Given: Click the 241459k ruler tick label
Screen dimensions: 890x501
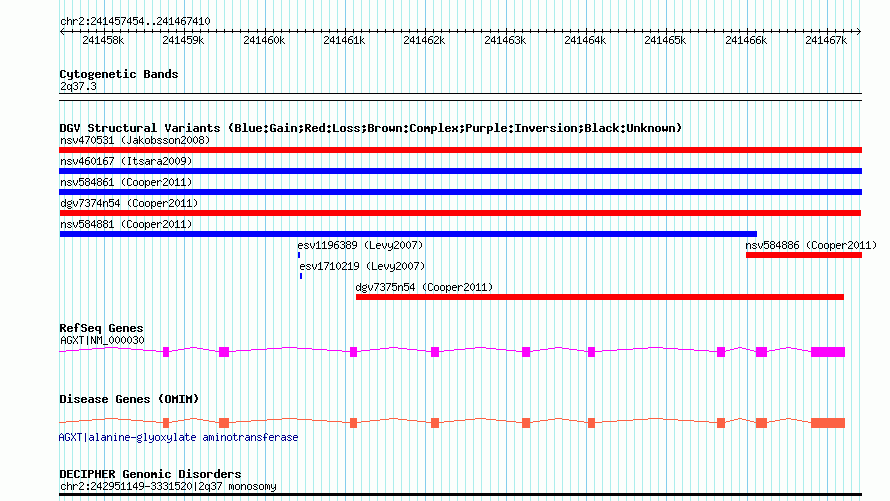Looking at the screenshot, I should 183,40.
